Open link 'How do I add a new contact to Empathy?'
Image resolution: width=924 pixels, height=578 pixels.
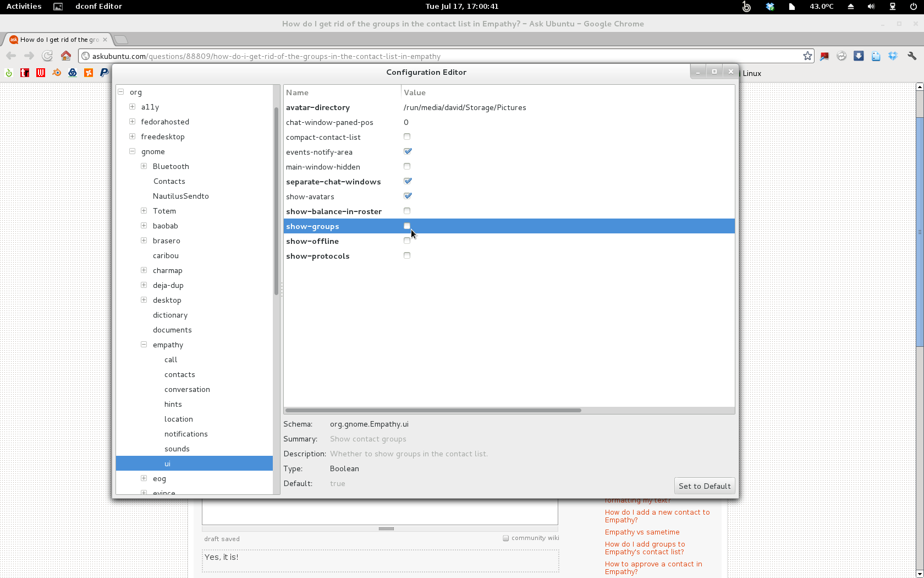click(657, 516)
